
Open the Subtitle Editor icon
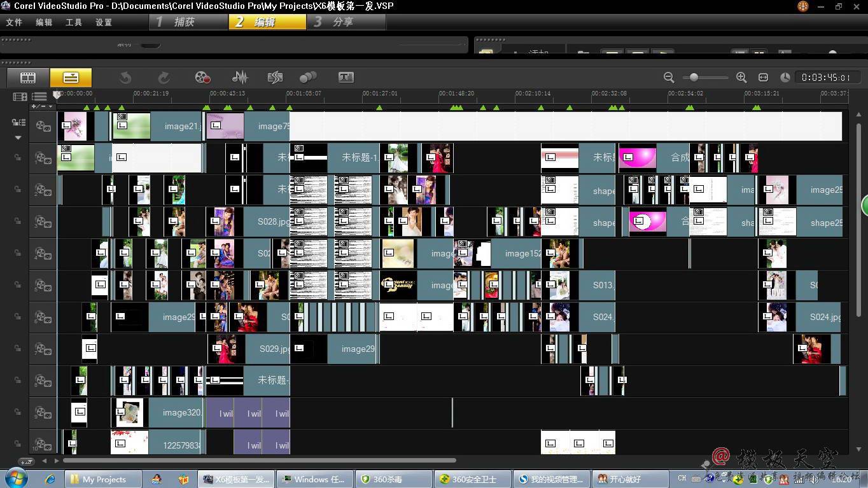(x=346, y=78)
